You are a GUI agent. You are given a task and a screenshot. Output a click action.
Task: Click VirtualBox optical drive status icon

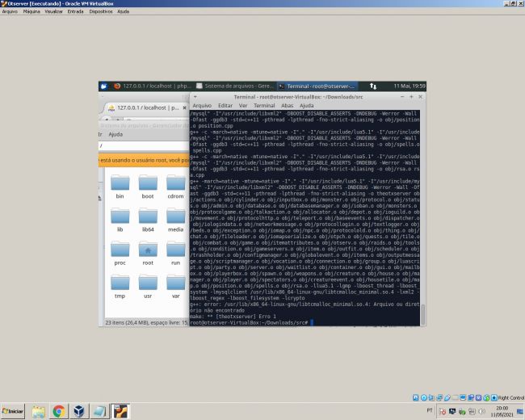click(x=424, y=397)
